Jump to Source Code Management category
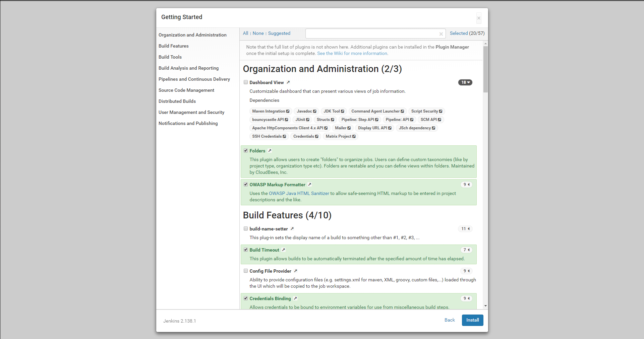 pos(186,90)
